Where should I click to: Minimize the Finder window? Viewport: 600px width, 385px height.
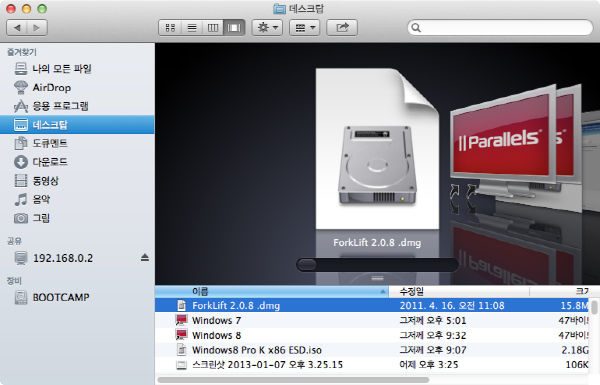(x=26, y=9)
